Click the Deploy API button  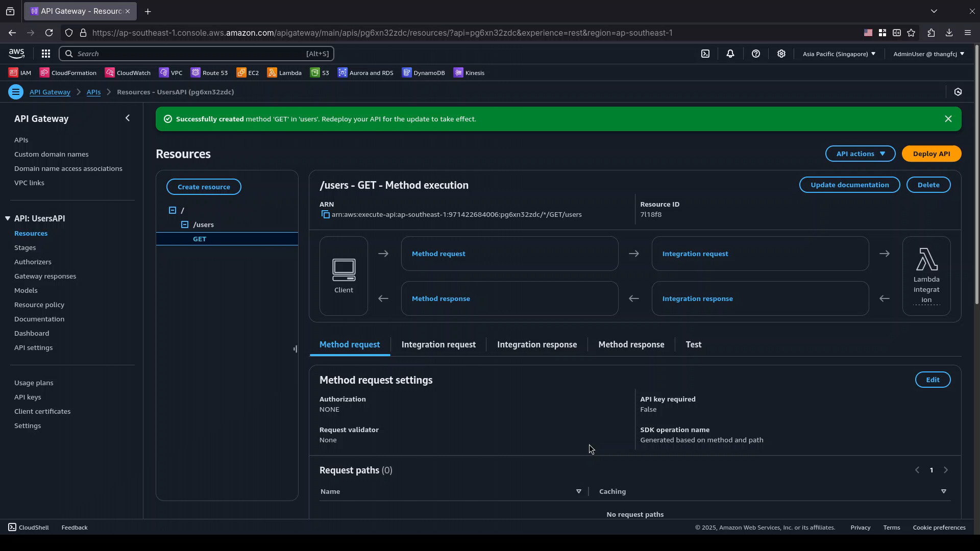(932, 154)
